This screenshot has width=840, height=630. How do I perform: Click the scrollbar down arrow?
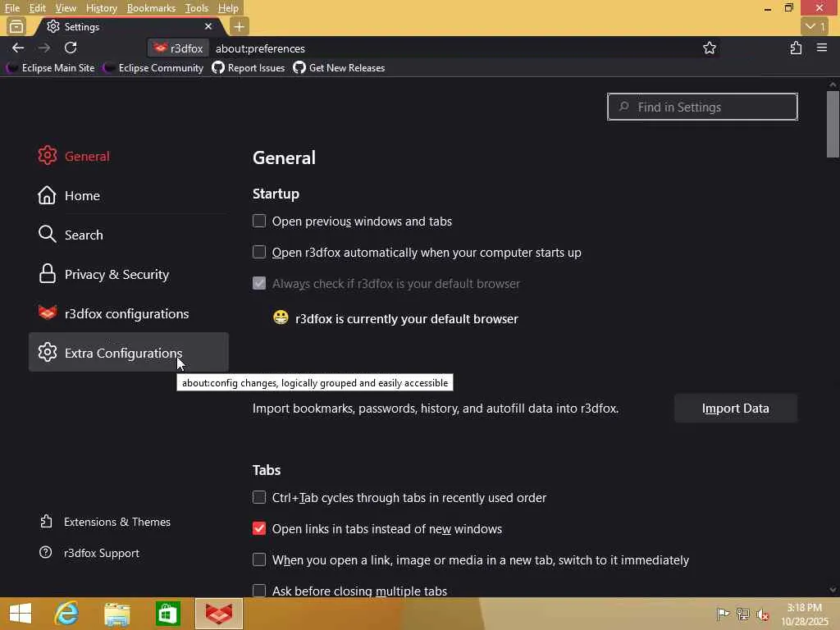click(x=833, y=590)
